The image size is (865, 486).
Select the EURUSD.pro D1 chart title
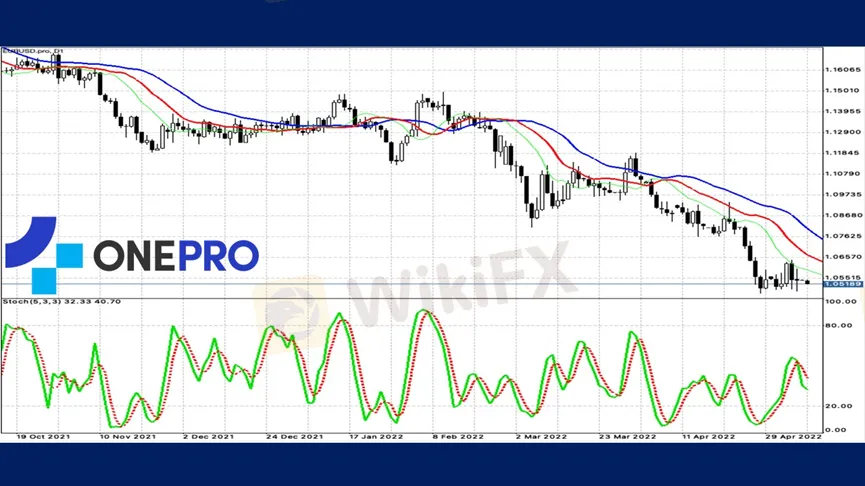pyautogui.click(x=32, y=50)
